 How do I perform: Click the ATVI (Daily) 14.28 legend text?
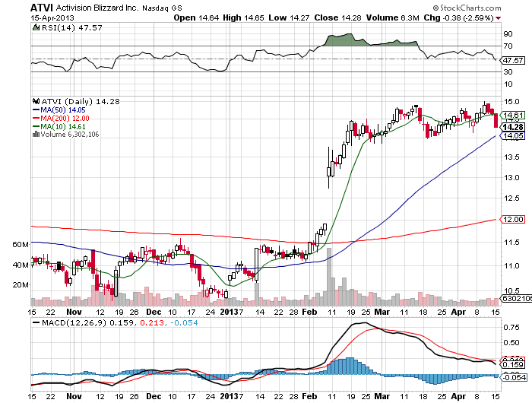[x=81, y=102]
